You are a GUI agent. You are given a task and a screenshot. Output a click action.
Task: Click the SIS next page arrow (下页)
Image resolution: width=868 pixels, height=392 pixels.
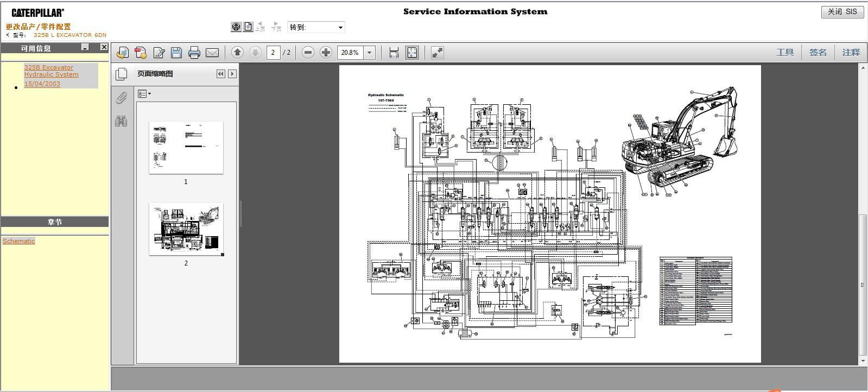click(x=276, y=27)
